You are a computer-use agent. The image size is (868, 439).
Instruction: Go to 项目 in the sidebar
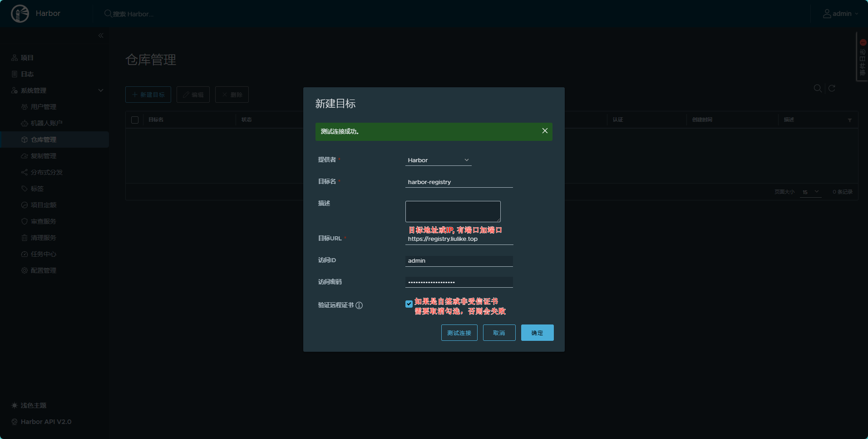[27, 58]
